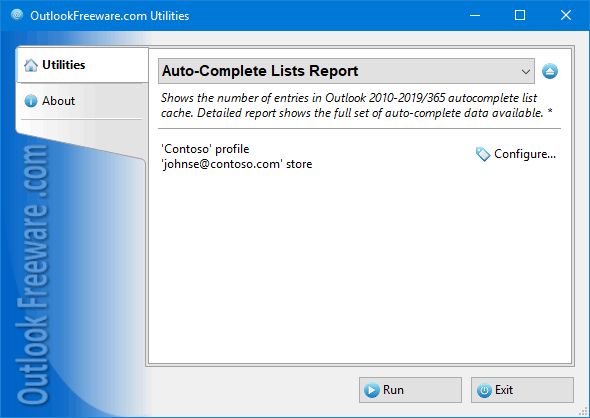The width and height of the screenshot is (590, 418).
Task: Close the OutlookFreeware.com Utilities window
Action: point(566,15)
